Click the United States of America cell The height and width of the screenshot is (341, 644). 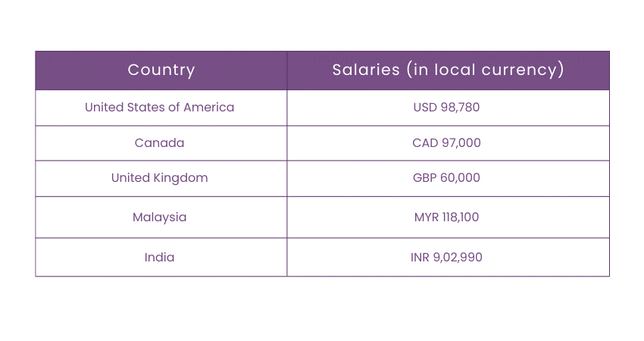[x=160, y=108]
